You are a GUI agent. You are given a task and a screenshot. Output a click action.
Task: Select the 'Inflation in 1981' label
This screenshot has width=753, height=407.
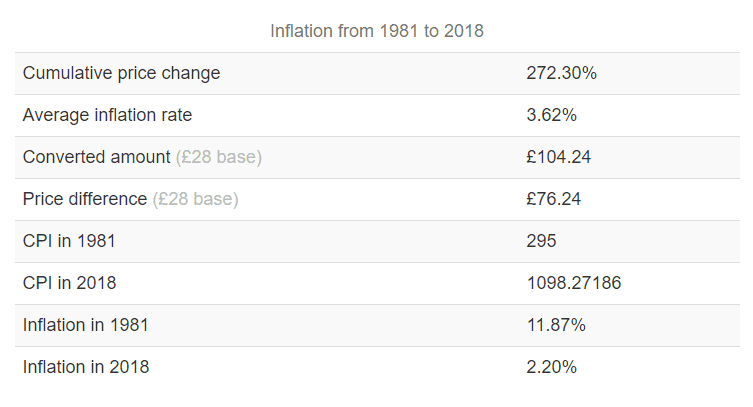86,325
